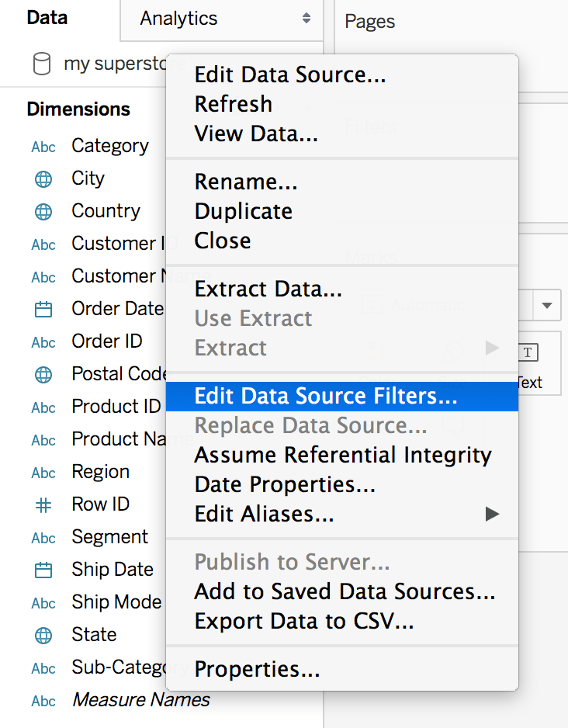Viewport: 568px width, 728px height.
Task: Expand the Edit Aliases submenu arrow
Action: click(491, 514)
